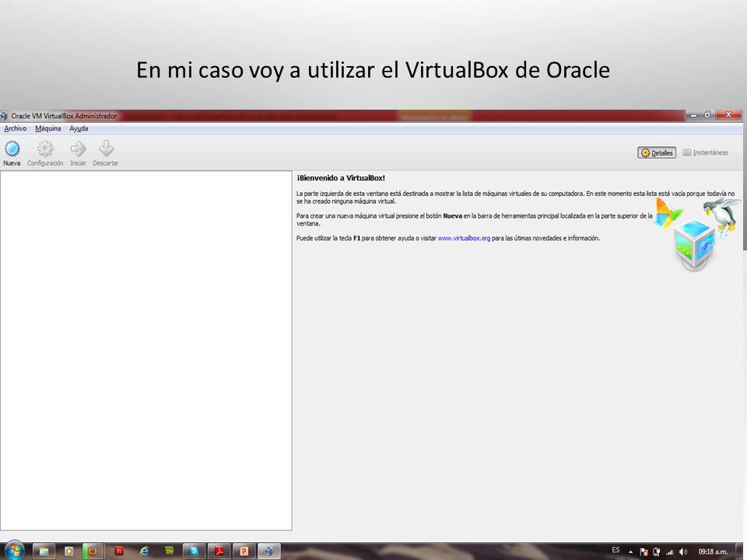Click the speaker volume tray icon
The height and width of the screenshot is (560, 747).
pyautogui.click(x=683, y=552)
